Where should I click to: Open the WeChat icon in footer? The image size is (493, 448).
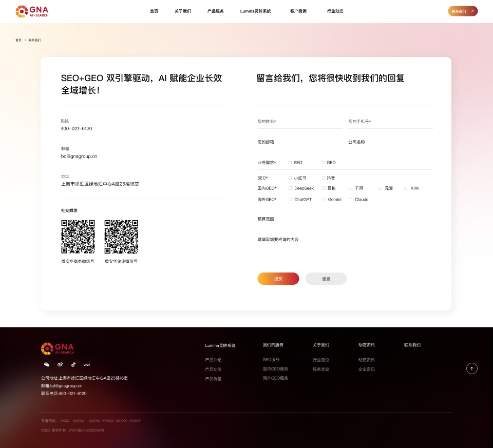(x=47, y=364)
